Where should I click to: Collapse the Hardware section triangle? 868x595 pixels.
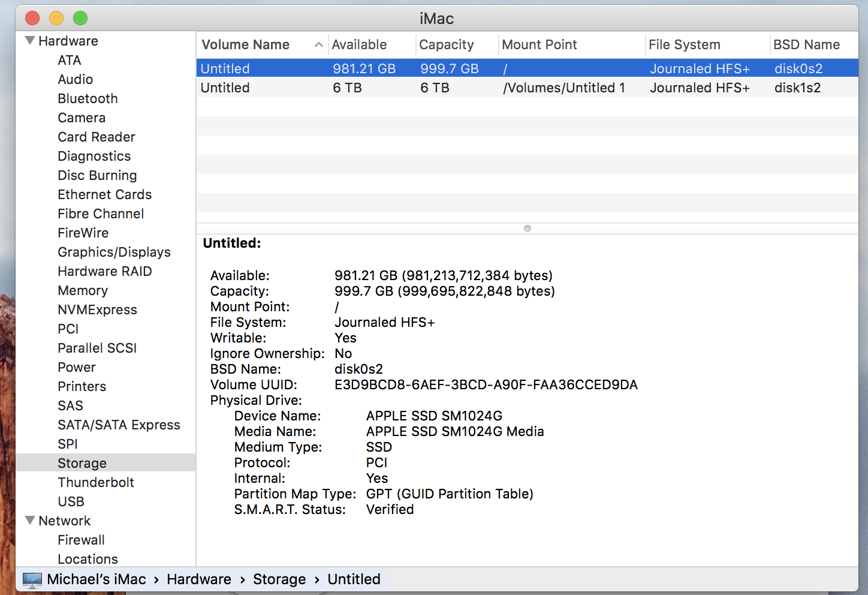[x=30, y=41]
